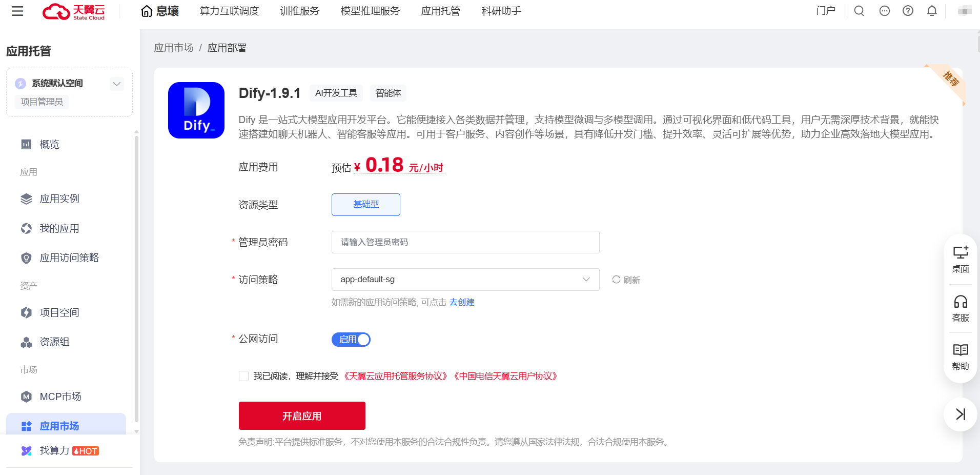Screen dimensions: 980x475
Task: Open the search magnifier icon
Action: pyautogui.click(x=859, y=11)
